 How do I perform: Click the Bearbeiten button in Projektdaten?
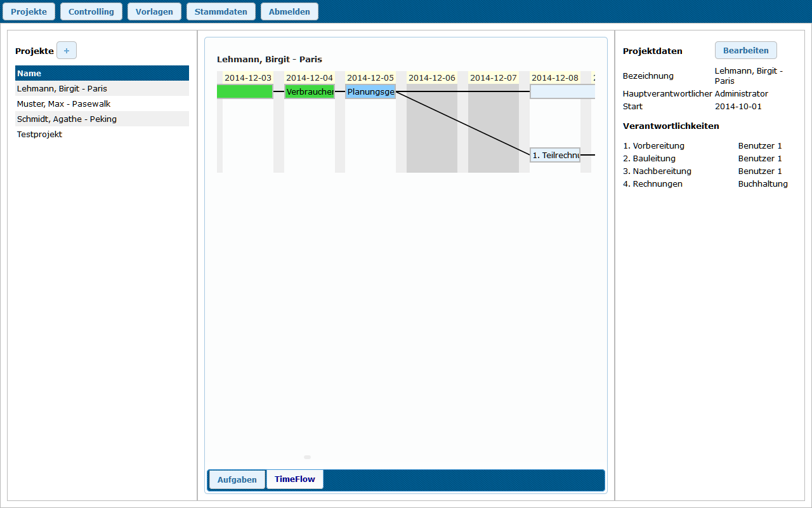745,50
